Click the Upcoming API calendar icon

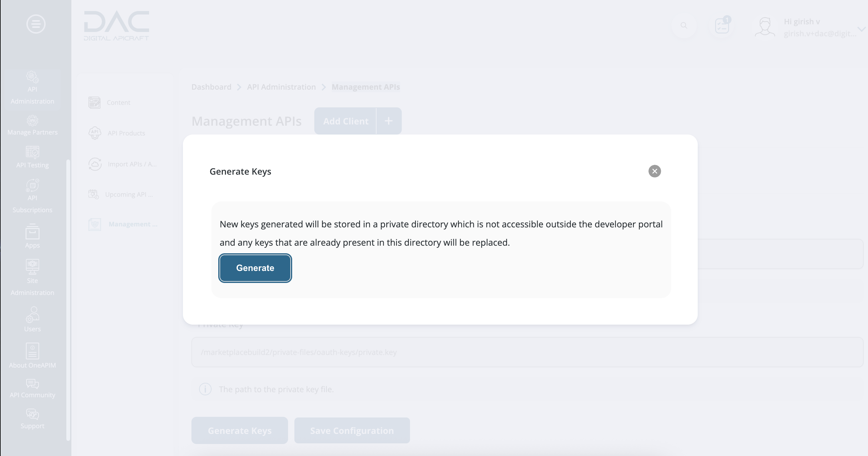tap(93, 194)
